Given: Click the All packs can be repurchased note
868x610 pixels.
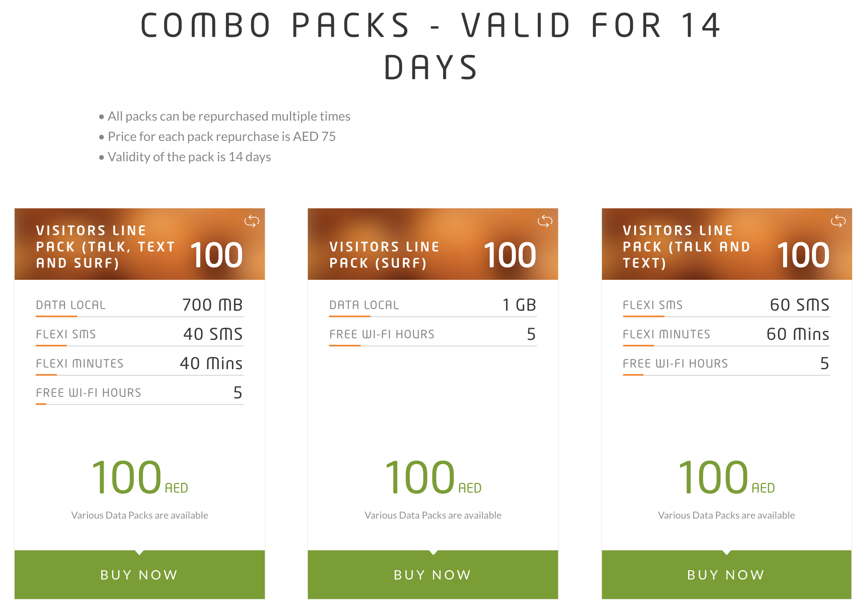Looking at the screenshot, I should [229, 117].
